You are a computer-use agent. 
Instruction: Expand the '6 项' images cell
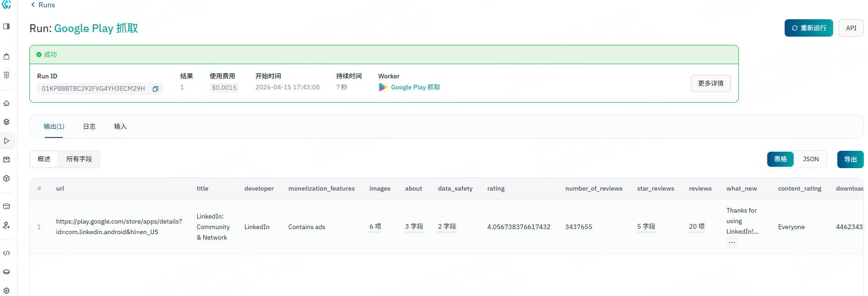pyautogui.click(x=375, y=227)
